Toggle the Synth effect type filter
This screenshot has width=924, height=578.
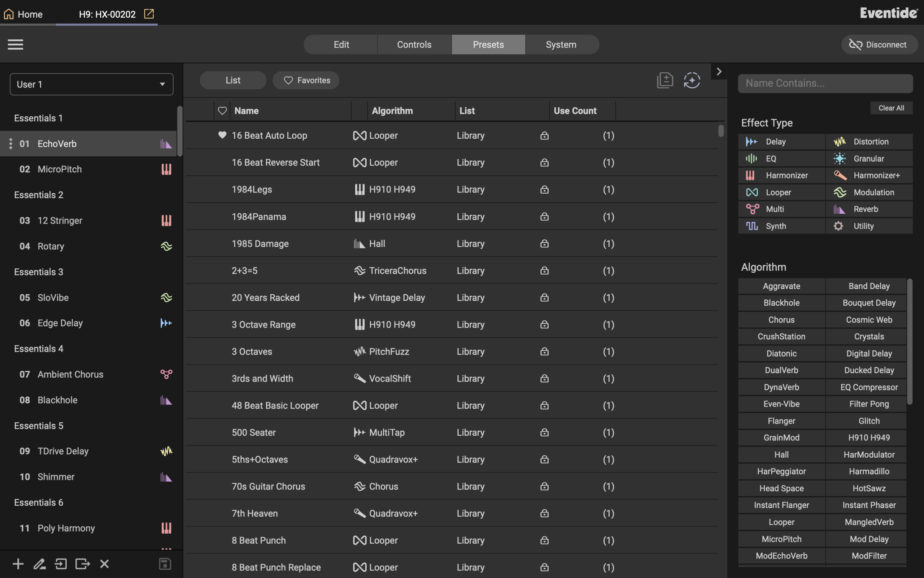[x=781, y=226]
